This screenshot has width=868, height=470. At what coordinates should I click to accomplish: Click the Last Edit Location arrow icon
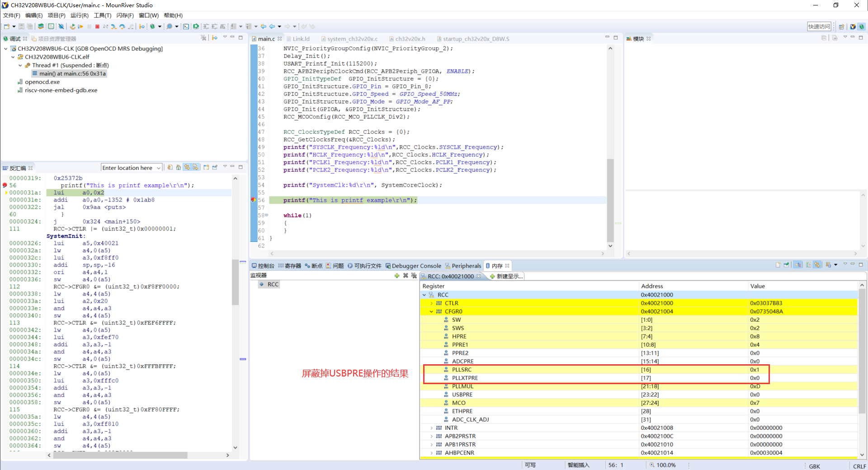coord(264,27)
